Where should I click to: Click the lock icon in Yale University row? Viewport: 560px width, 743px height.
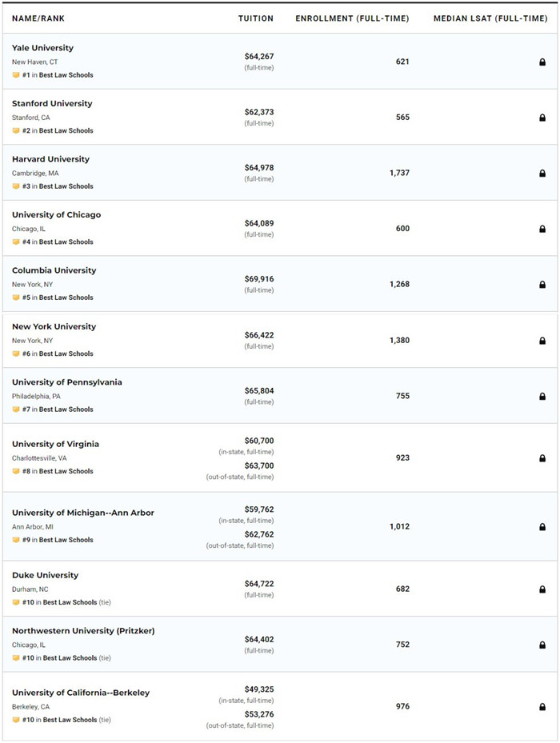[542, 62]
